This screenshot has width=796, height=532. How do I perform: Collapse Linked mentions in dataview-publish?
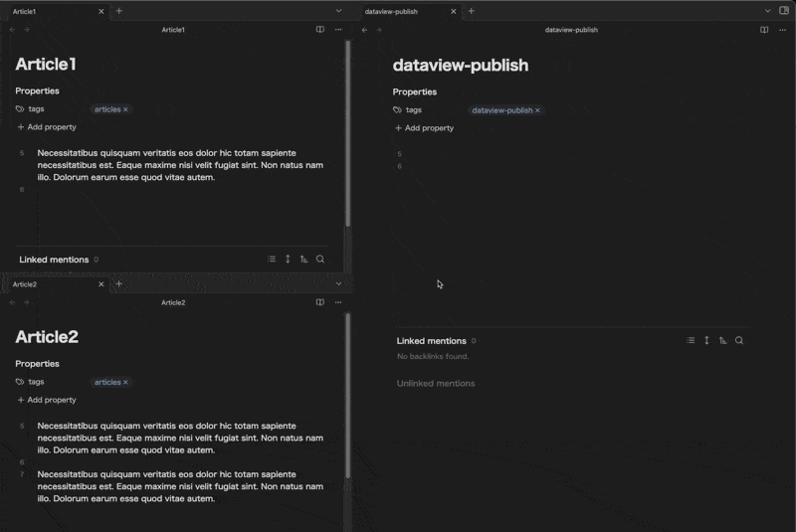tap(431, 341)
